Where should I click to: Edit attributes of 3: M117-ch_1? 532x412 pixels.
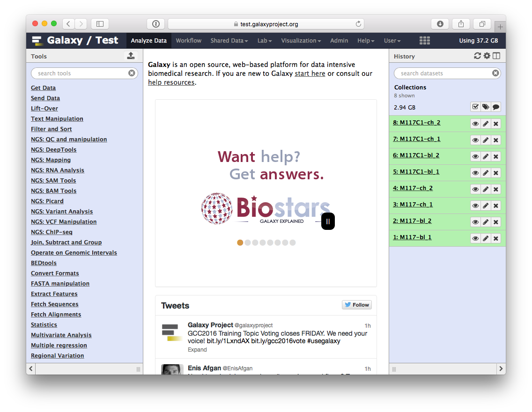[486, 206]
